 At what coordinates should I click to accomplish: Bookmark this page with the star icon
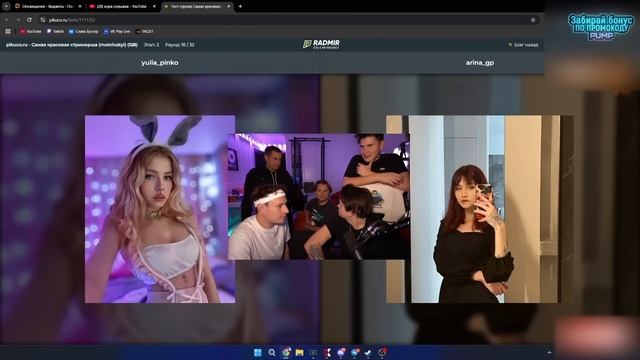pos(533,20)
